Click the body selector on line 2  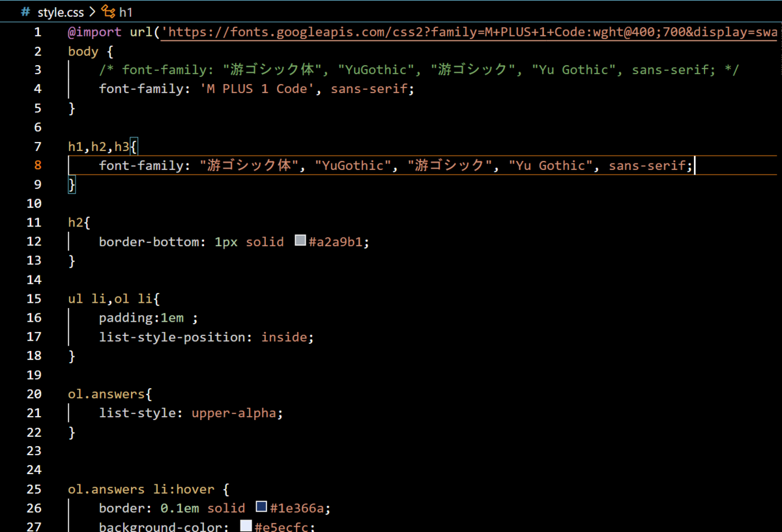pyautogui.click(x=83, y=51)
